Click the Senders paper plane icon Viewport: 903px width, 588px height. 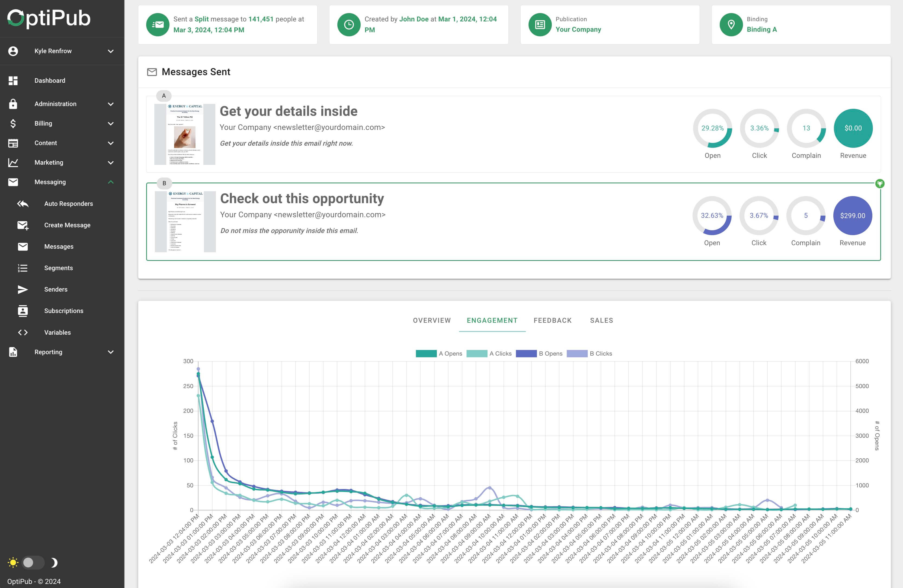(23, 289)
